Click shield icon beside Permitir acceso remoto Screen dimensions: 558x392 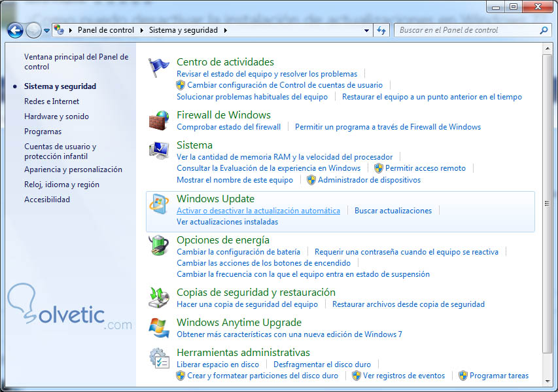(379, 168)
